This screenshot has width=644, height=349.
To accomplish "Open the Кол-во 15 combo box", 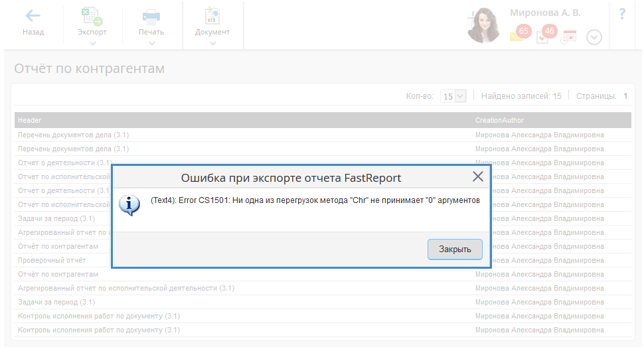I will tap(453, 96).
